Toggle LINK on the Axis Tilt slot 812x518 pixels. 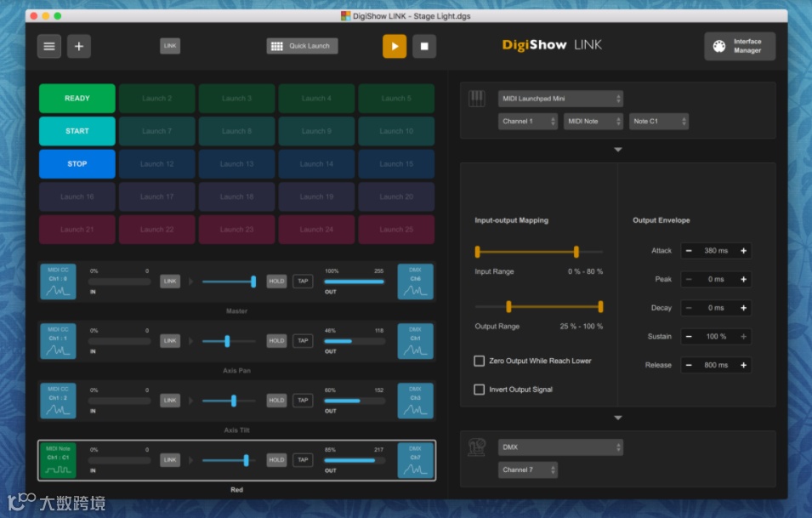[x=170, y=401]
